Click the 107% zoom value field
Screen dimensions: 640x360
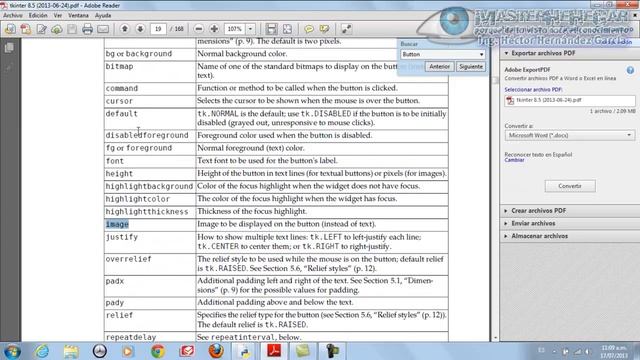tap(235, 29)
